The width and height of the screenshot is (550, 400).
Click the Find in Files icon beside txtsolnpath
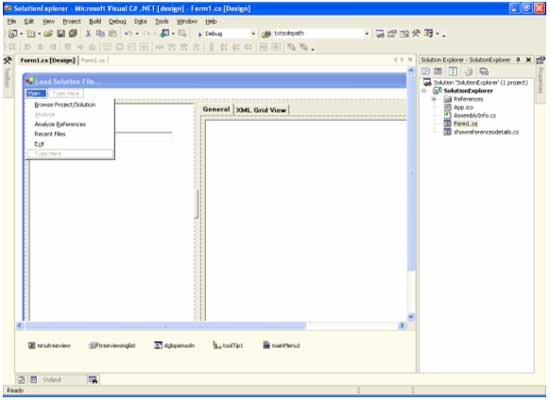[266, 34]
